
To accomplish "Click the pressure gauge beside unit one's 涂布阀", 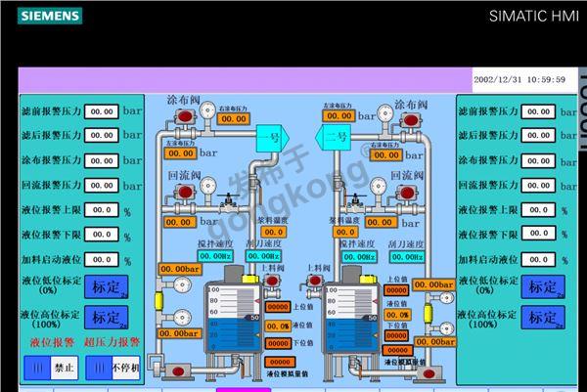I will 207,110.
